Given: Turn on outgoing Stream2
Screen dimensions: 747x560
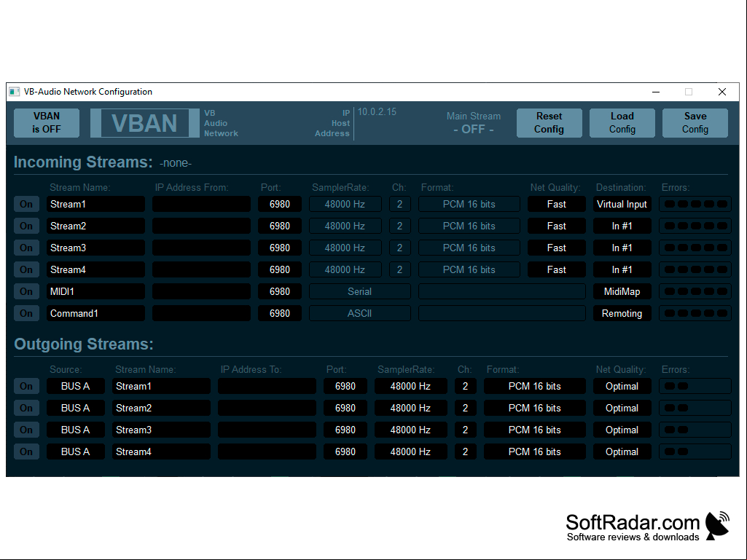Looking at the screenshot, I should click(26, 408).
